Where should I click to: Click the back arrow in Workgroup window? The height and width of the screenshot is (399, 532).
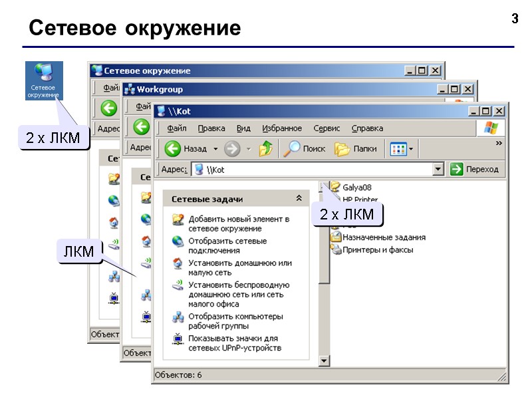click(141, 127)
